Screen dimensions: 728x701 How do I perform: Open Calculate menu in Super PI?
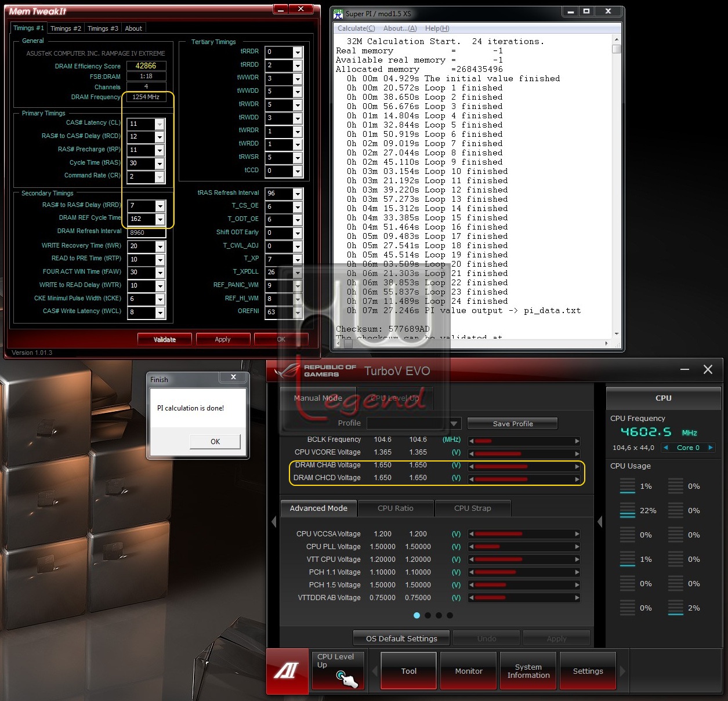(356, 28)
